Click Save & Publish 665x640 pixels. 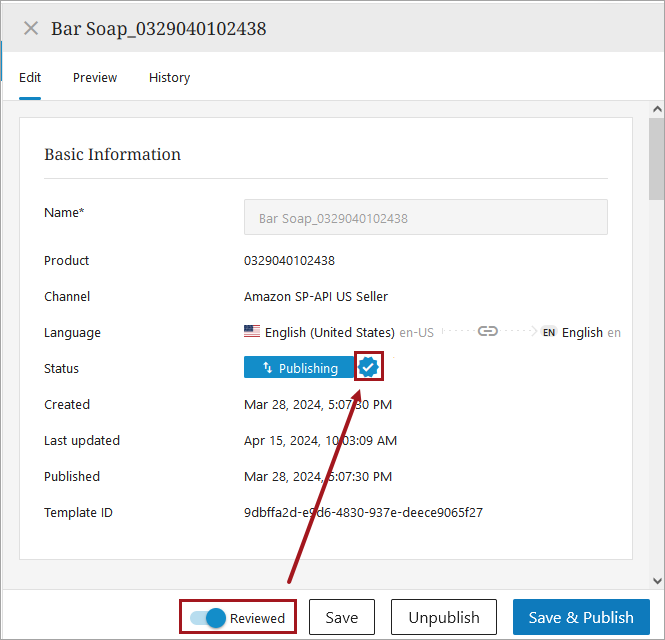coord(581,618)
